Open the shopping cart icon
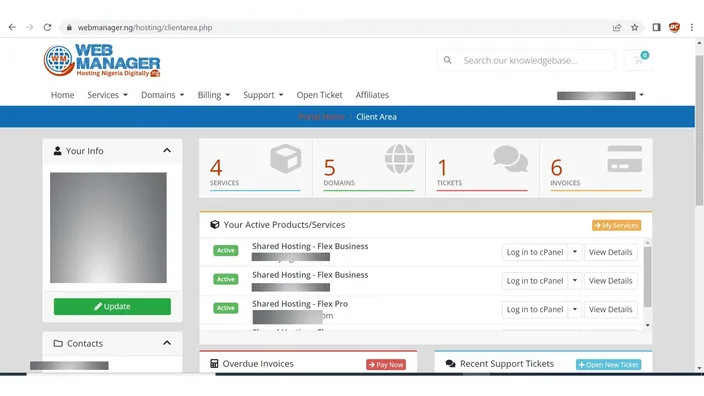This screenshot has width=704, height=396. point(638,60)
